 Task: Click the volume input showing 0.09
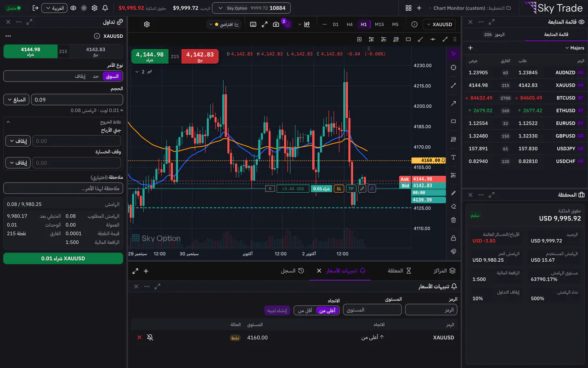point(77,99)
